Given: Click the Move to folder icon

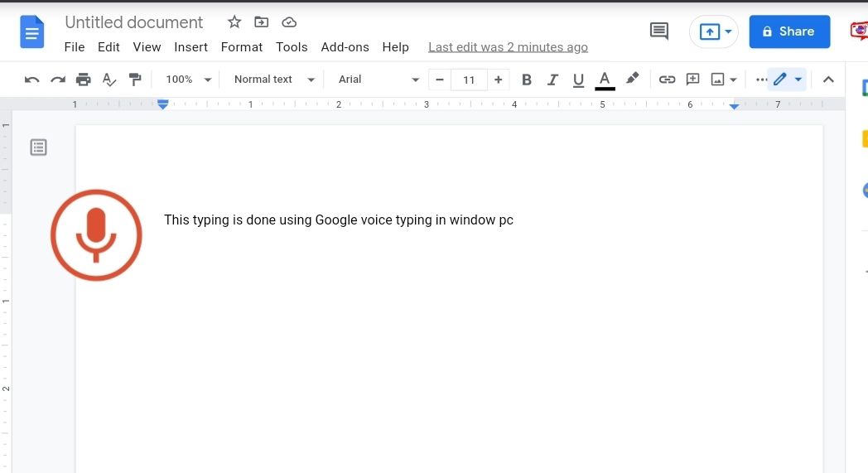Looking at the screenshot, I should (x=261, y=22).
